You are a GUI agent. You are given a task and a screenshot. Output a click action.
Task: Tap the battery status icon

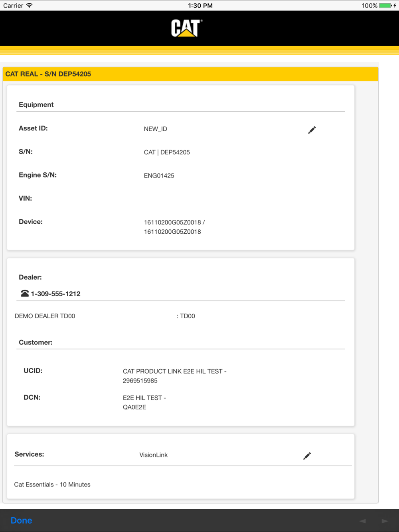(x=385, y=6)
